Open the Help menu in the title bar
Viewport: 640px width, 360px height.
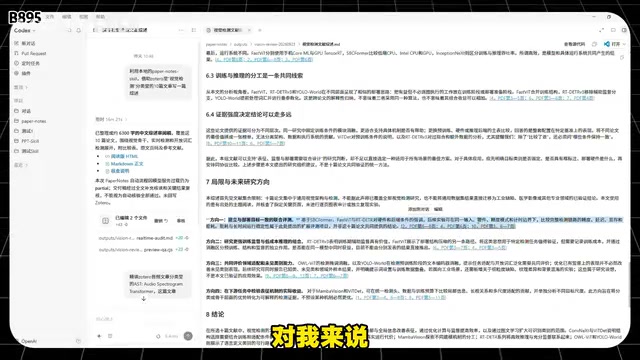tap(100, 17)
